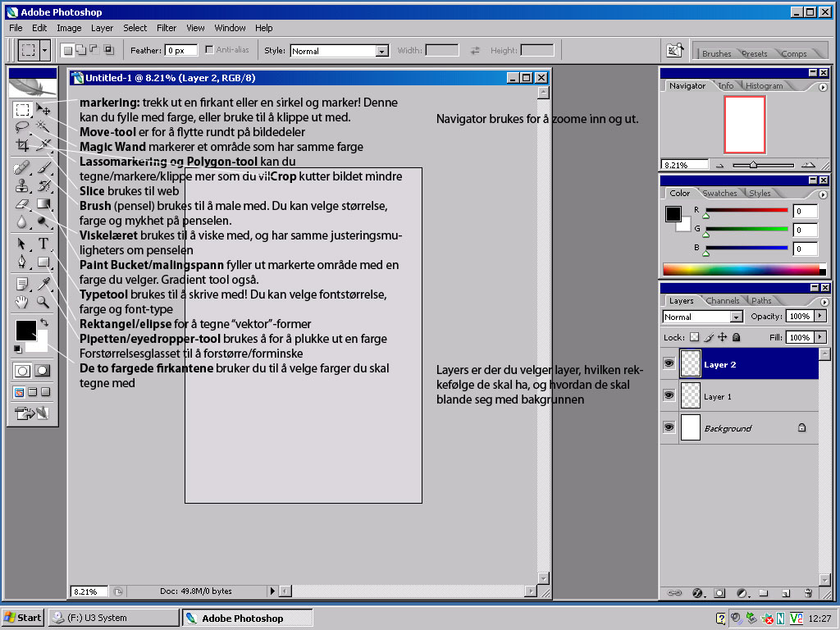Click the Delete layer trash icon
The image size is (840, 630).
coord(808,593)
